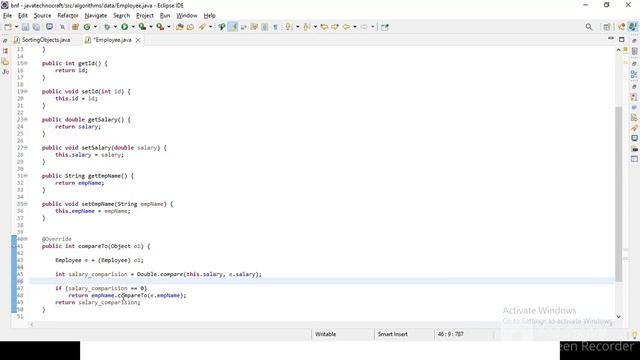Open the Refactor menu
Viewport: 640px width, 360px height.
coord(68,16)
